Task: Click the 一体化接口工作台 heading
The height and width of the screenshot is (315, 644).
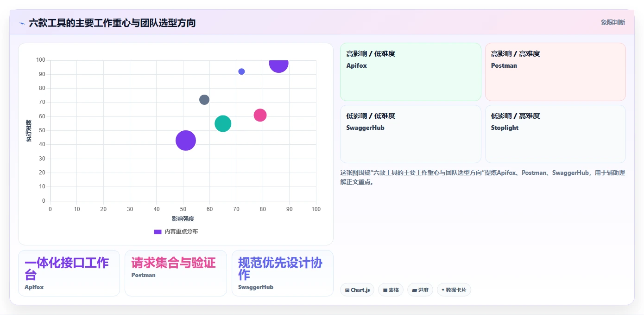Action: click(67, 269)
